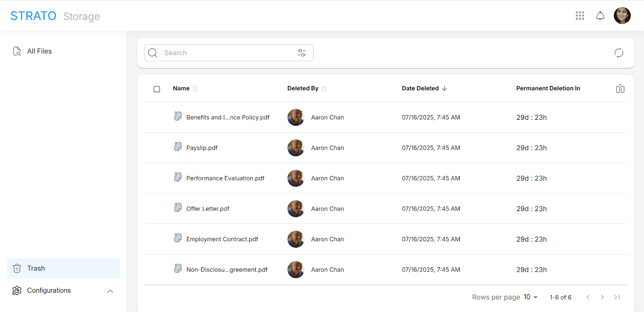Click the file icon beside Payslip.pdf
Image resolution: width=644 pixels, height=312 pixels.
coord(178,147)
